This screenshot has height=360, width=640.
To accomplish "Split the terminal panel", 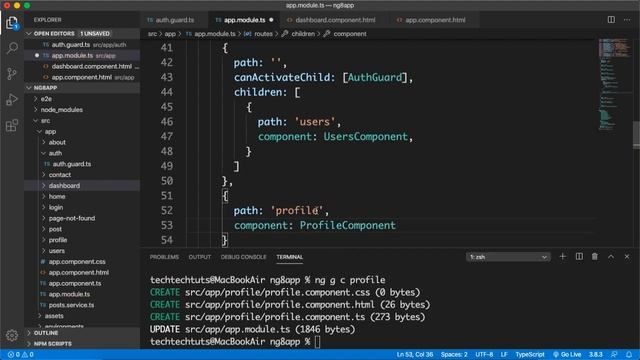I will click(x=579, y=256).
